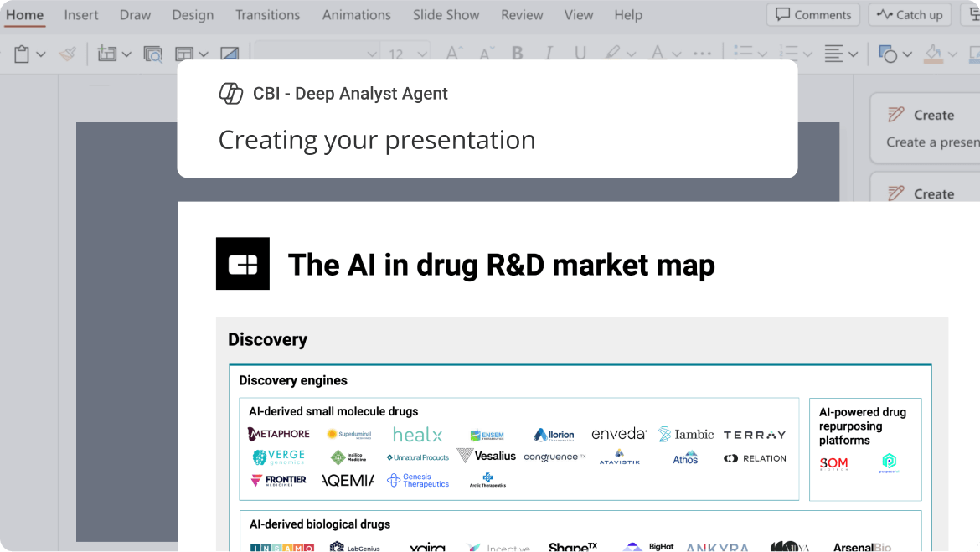Image resolution: width=980 pixels, height=552 pixels.
Task: Select the Format Painter tool
Action: pyautogui.click(x=67, y=53)
